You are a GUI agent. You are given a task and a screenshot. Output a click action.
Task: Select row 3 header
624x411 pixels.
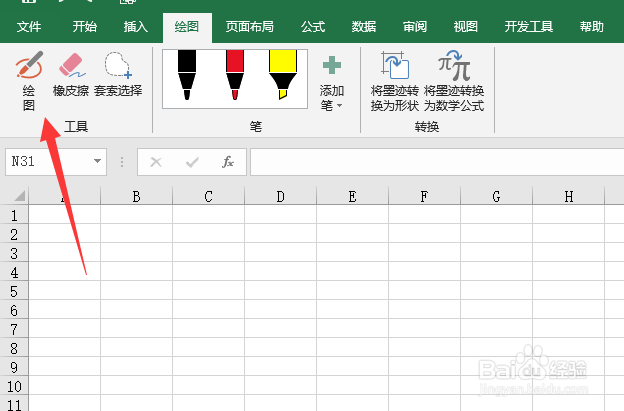click(14, 253)
